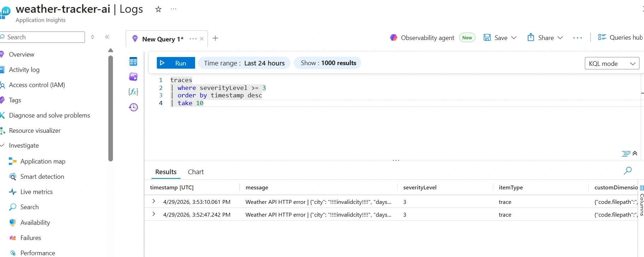This screenshot has height=257, width=644.
Task: Switch to the Results tab
Action: pos(166,172)
